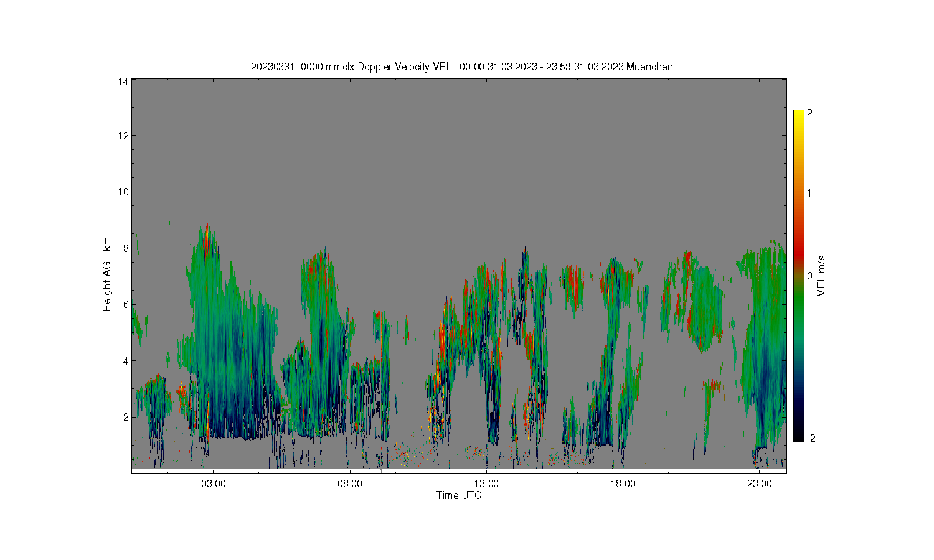Click the colorbar 'VEL m/s' label
Screen dimensions: 934x560
point(821,276)
